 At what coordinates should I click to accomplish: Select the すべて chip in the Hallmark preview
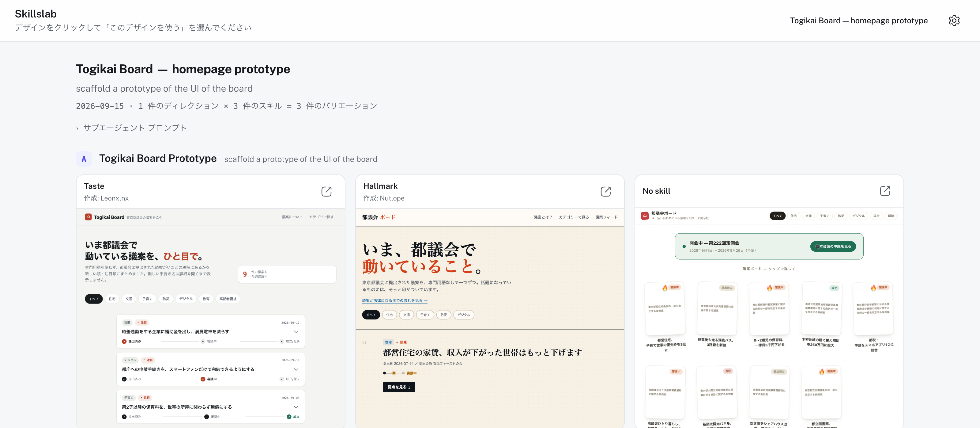(371, 315)
